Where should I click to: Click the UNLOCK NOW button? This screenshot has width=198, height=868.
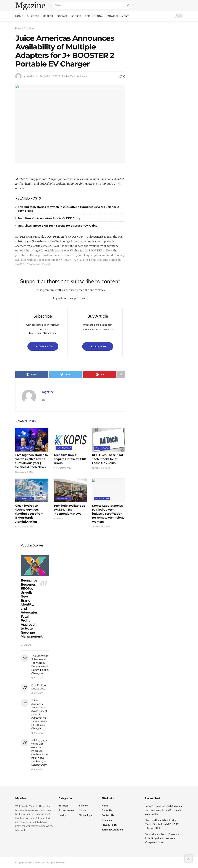point(97,346)
